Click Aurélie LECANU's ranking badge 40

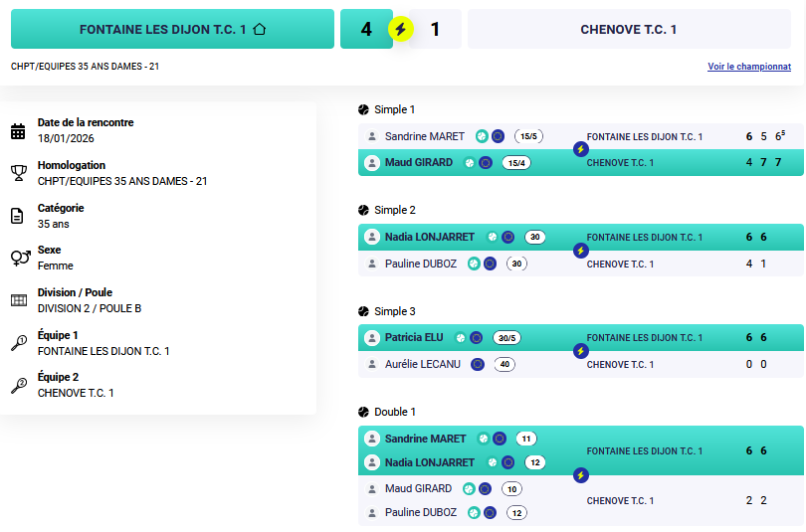click(504, 365)
